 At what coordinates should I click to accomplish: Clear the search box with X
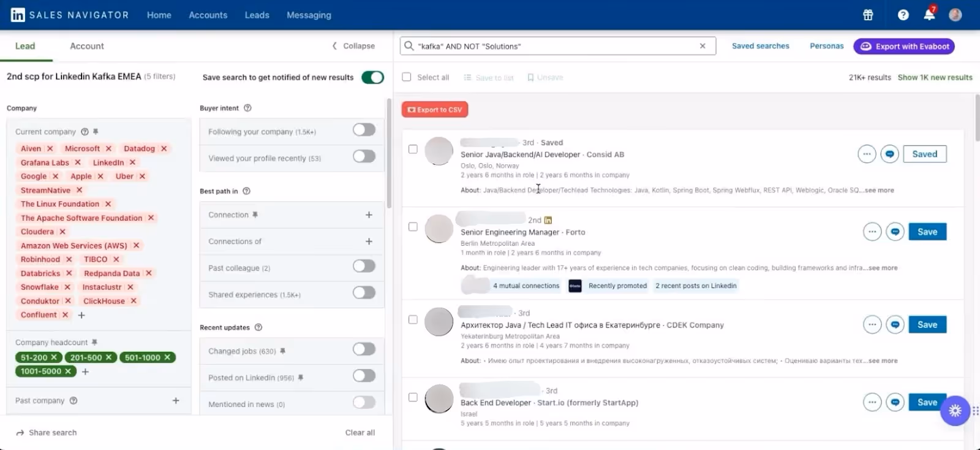click(703, 46)
